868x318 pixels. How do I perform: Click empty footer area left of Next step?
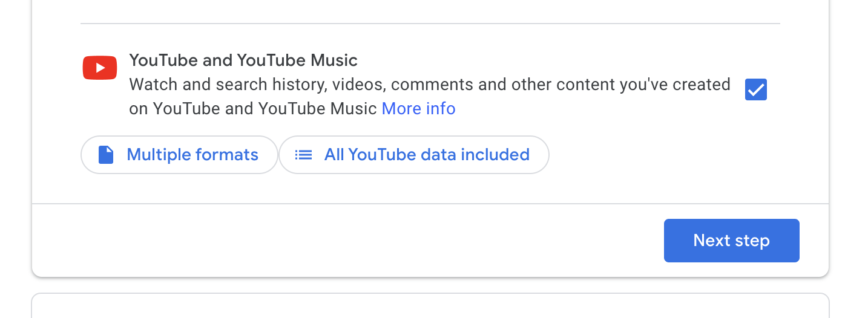(x=345, y=241)
